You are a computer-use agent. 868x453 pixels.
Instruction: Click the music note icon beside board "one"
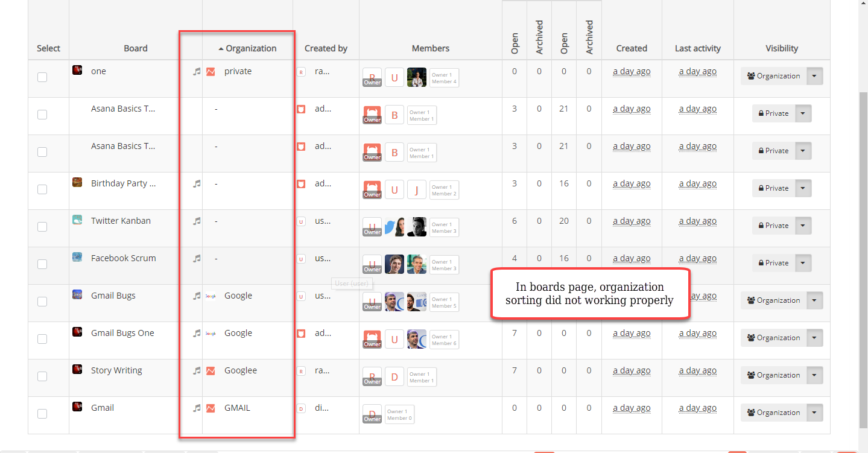click(195, 71)
